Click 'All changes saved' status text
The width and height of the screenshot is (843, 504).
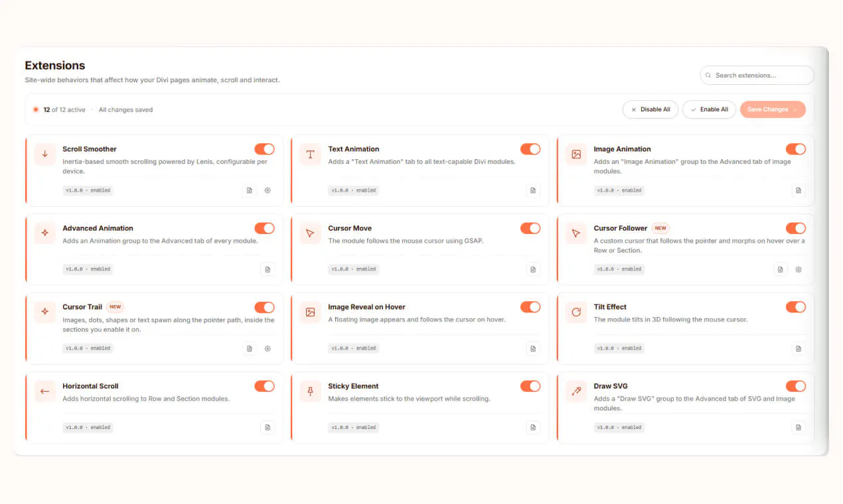click(x=125, y=109)
